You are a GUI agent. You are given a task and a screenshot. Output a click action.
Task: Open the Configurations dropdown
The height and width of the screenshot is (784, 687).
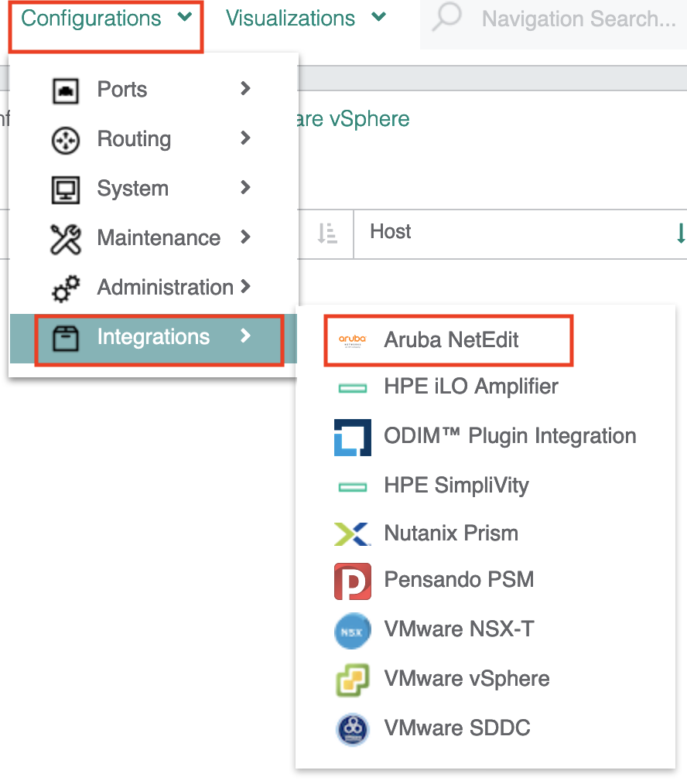pyautogui.click(x=93, y=19)
